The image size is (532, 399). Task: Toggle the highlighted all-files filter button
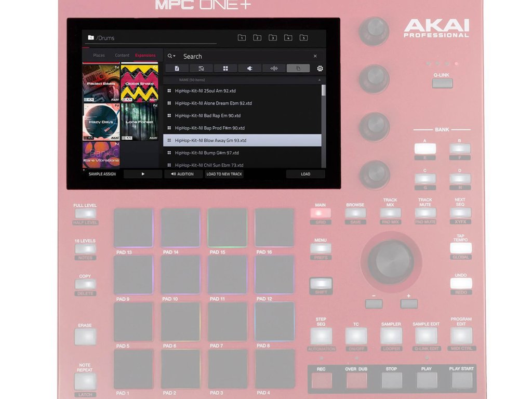[298, 69]
